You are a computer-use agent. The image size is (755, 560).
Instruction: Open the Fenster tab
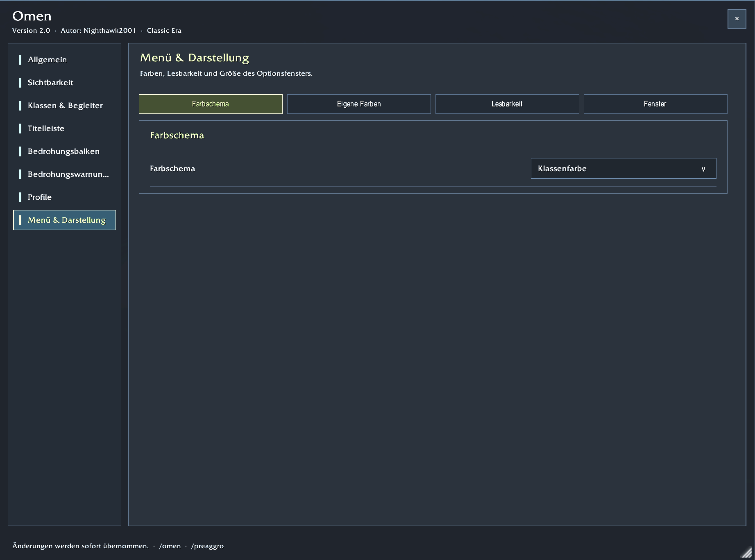pos(655,104)
